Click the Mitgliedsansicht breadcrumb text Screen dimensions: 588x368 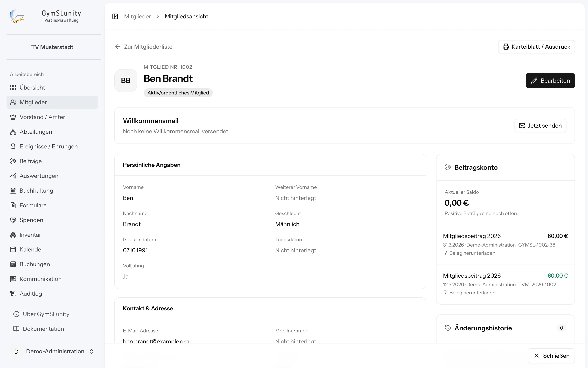pyautogui.click(x=187, y=16)
